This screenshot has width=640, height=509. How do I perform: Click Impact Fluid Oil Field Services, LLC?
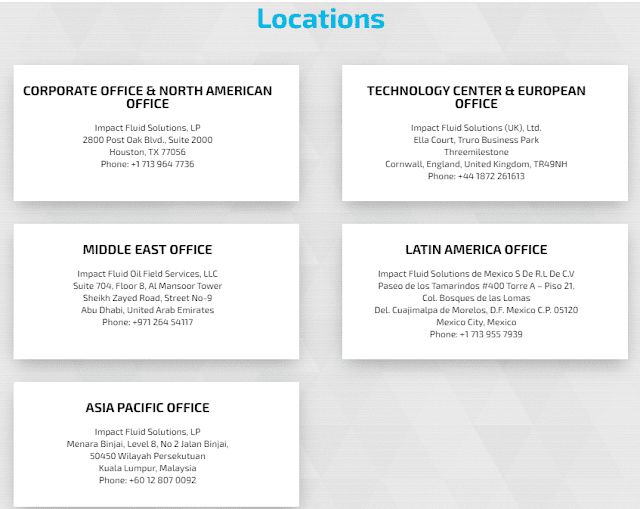(x=147, y=274)
